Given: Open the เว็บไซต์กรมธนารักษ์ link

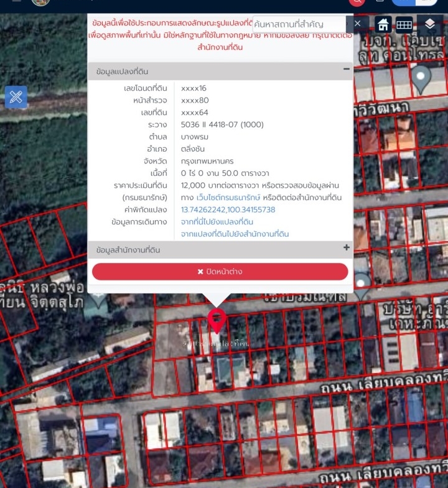Looking at the screenshot, I should 228,197.
